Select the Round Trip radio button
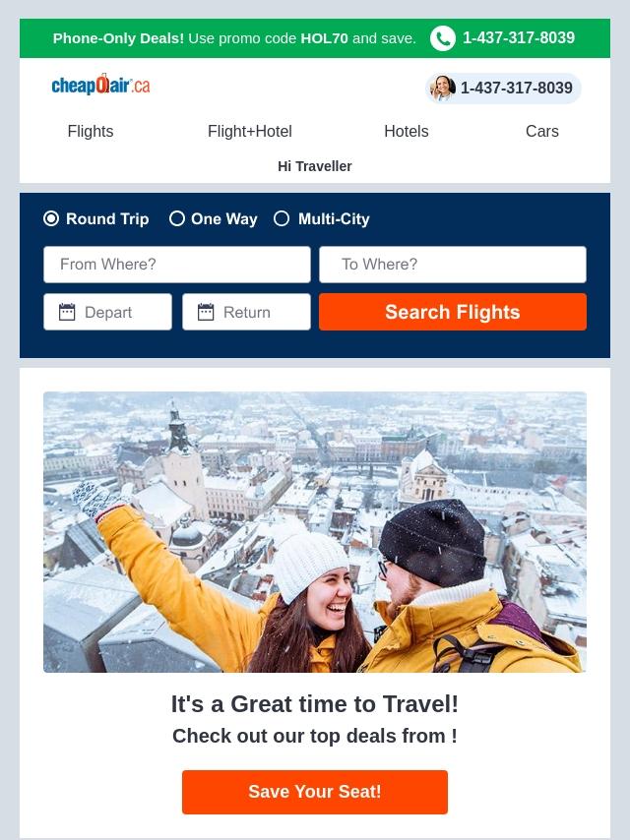Viewport: 630px width, 840px height. [x=51, y=218]
